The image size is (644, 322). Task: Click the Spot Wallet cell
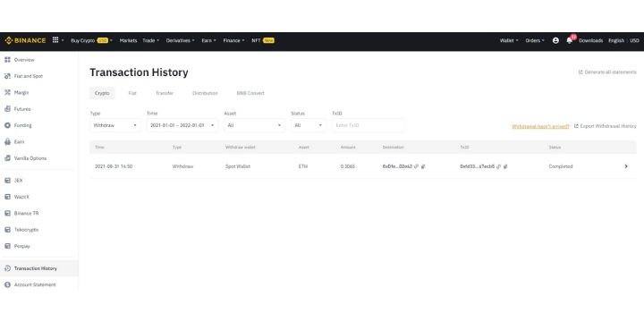click(238, 166)
